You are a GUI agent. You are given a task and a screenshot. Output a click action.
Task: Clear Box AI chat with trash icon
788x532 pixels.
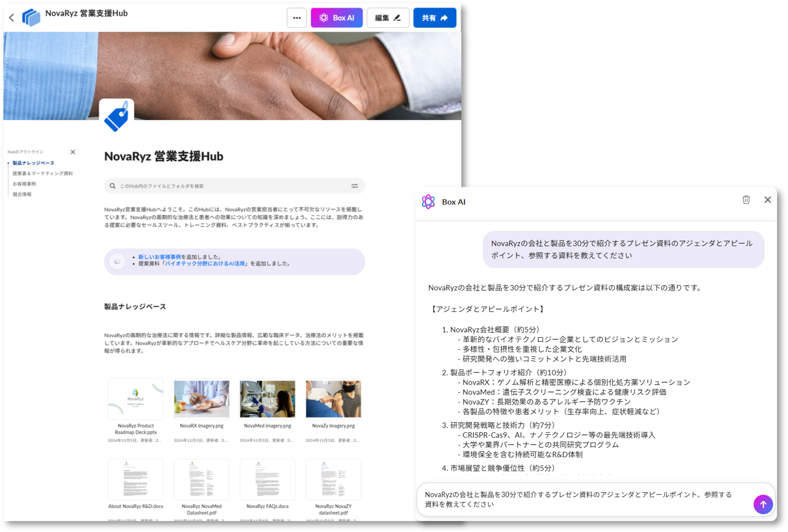tap(746, 200)
